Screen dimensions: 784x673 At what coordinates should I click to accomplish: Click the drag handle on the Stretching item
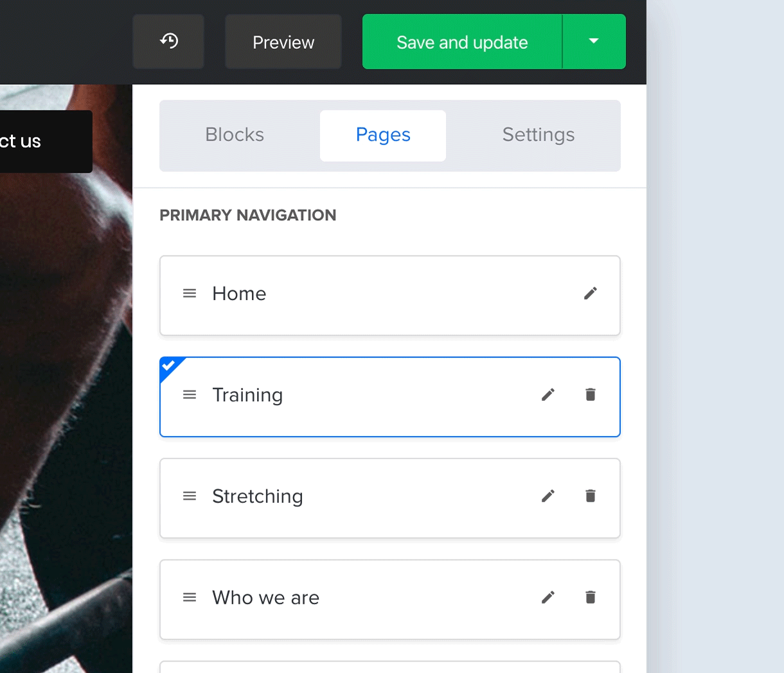click(190, 496)
